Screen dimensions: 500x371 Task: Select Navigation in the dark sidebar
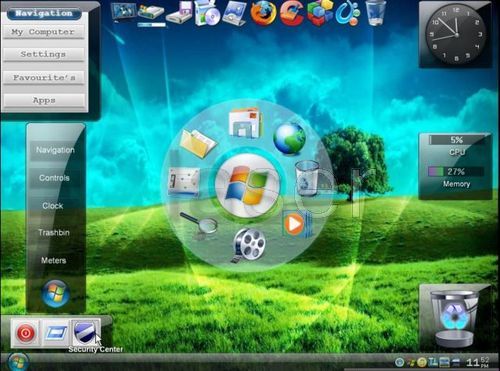pyautogui.click(x=55, y=150)
